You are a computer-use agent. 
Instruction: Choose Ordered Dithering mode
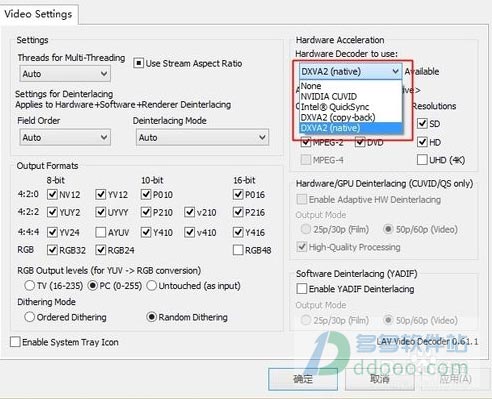click(x=29, y=317)
